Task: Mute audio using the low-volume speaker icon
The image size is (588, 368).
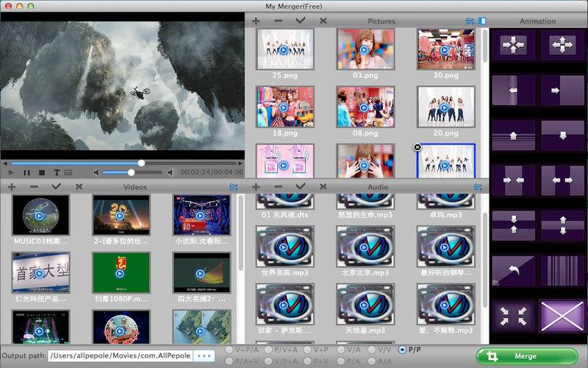Action: (96, 172)
